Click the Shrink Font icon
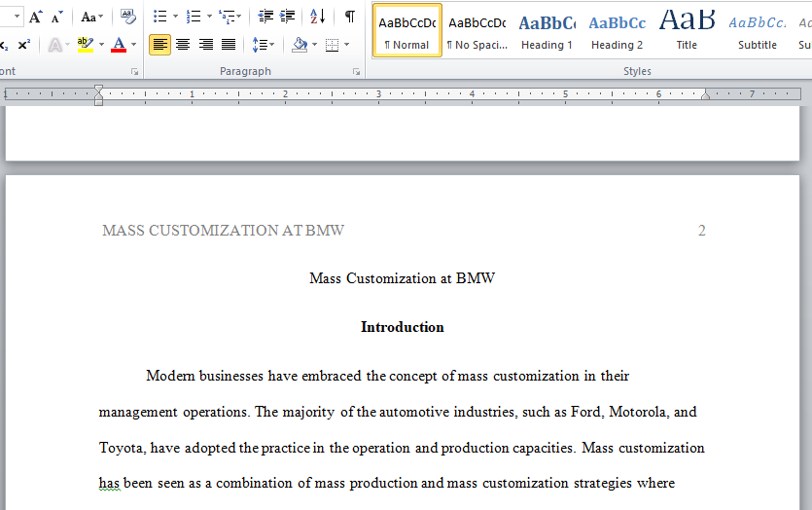The width and height of the screenshot is (812, 510). click(57, 18)
